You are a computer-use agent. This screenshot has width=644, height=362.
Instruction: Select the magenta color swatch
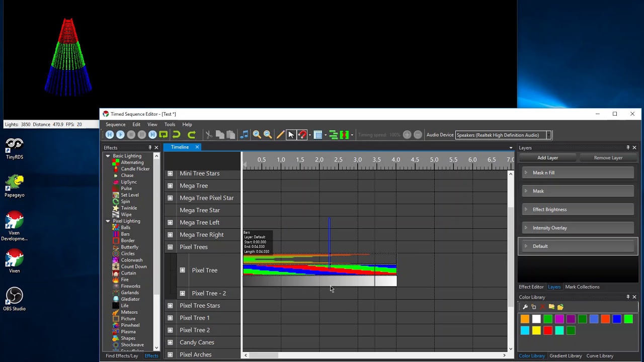[559, 319]
